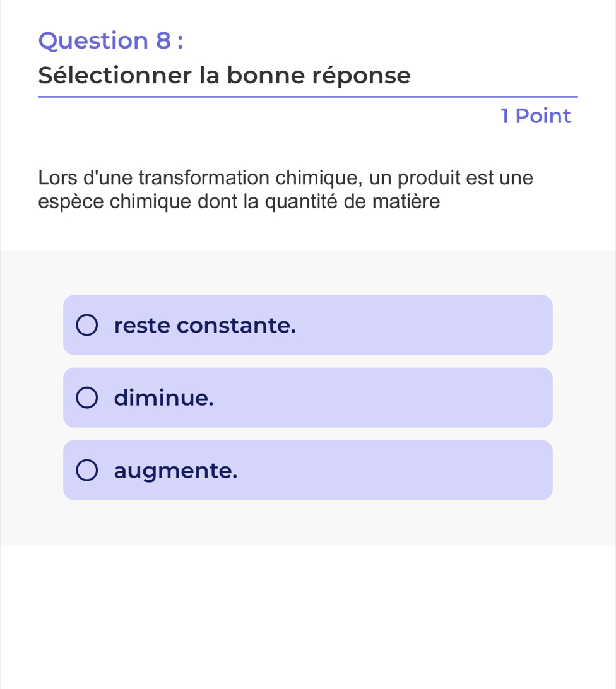Select the "reste constante." radio button
Viewport: 616px width, 689px height.
point(87,326)
